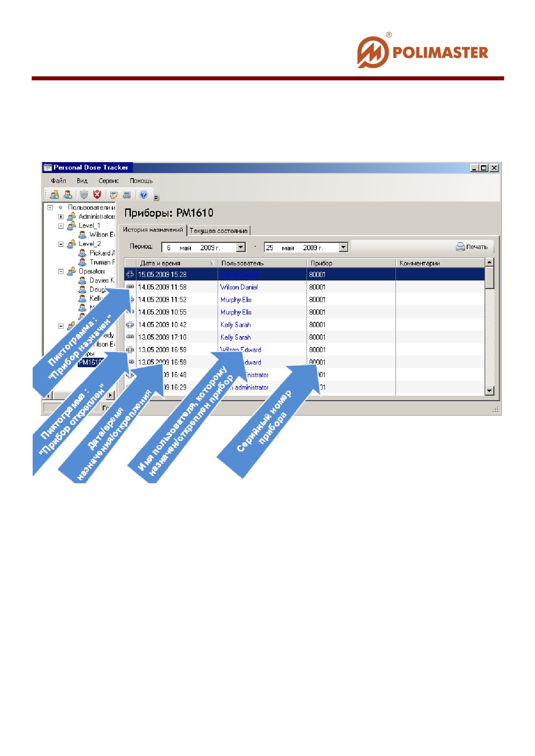This screenshot has width=535, height=756.
Task: Click the unassigned icon in row 15.05.2009 15:28
Action: coord(130,274)
